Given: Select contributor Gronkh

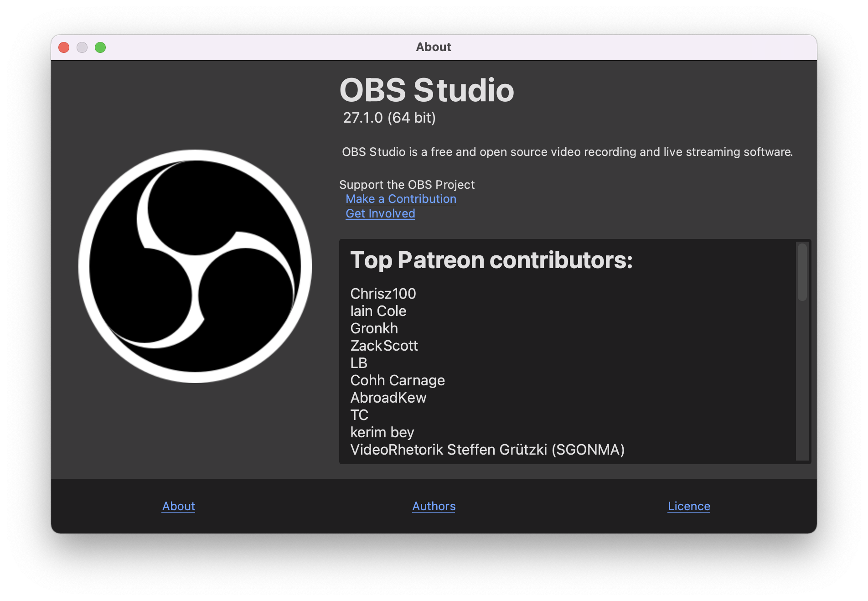Looking at the screenshot, I should pos(374,329).
